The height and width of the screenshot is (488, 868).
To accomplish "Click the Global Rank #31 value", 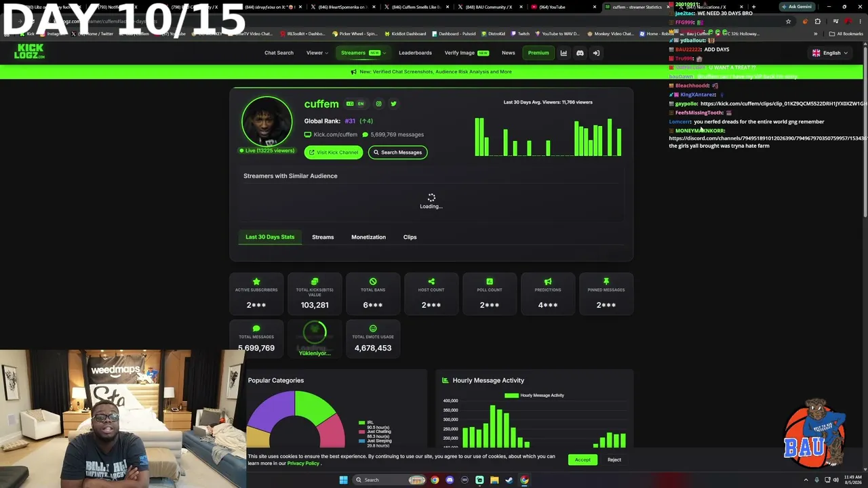I will click(350, 121).
